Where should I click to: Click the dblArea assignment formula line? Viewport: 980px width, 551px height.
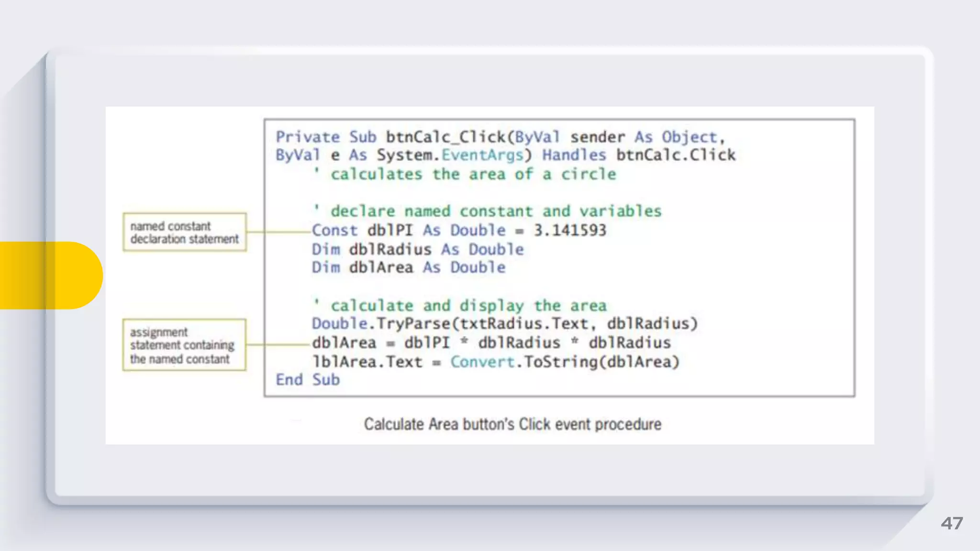click(491, 343)
